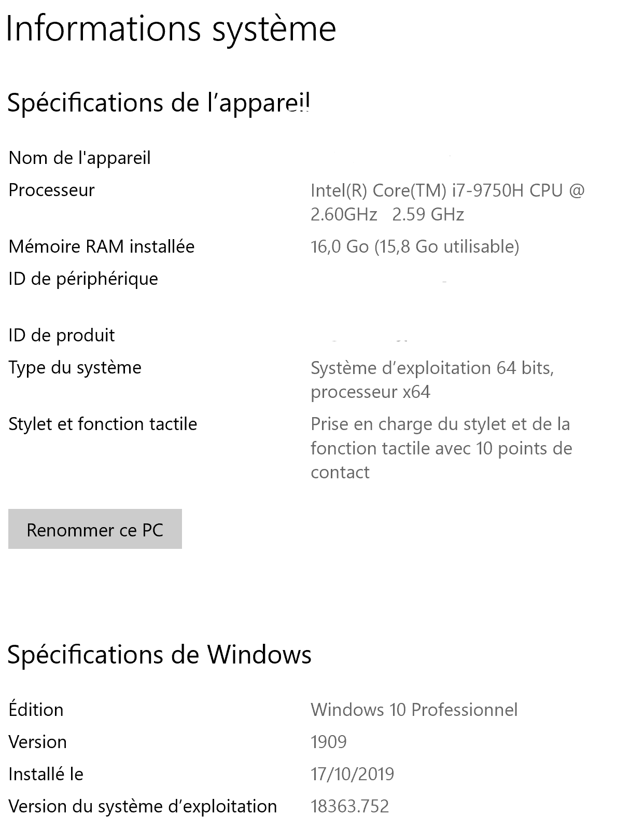The image size is (644, 829).
Task: Select the 18363.752 OS build number
Action: [x=349, y=806]
